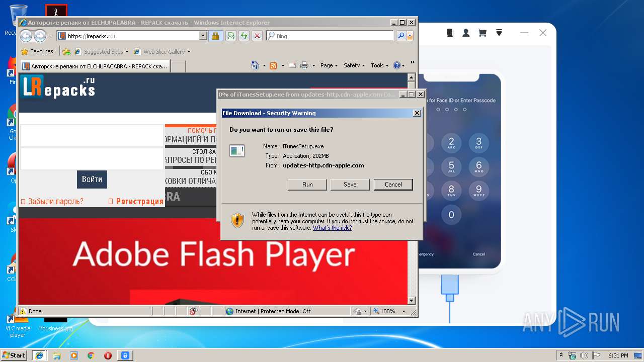Viewport: 644px width, 362px height.
Task: Tap keypad digit 6 on phone image
Action: coord(478,166)
